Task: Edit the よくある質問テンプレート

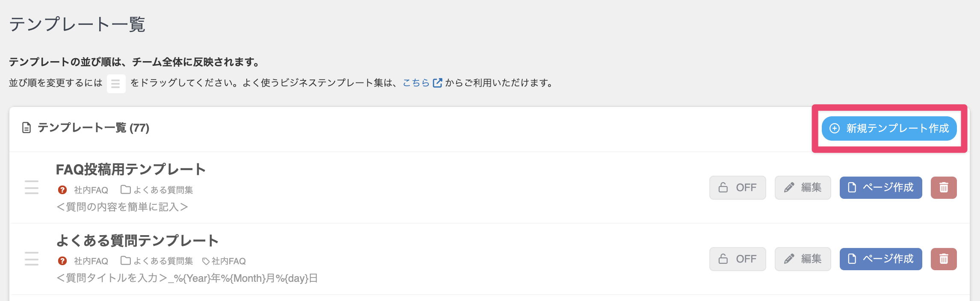Action: [803, 259]
